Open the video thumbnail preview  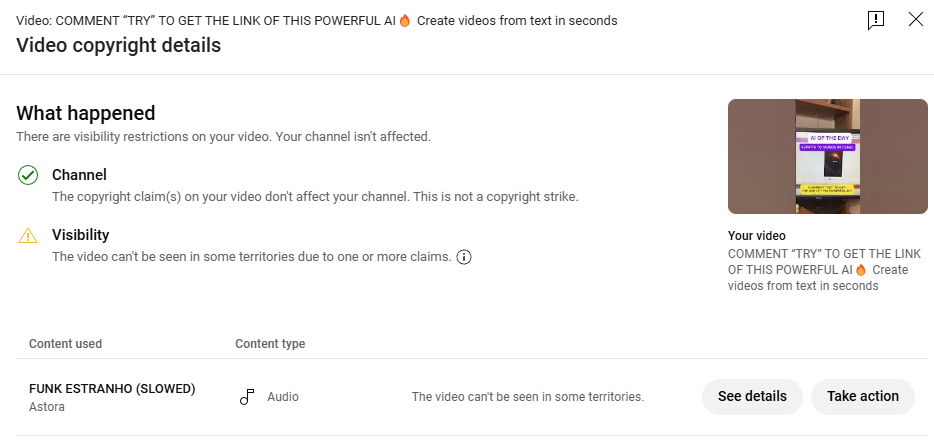pos(827,157)
